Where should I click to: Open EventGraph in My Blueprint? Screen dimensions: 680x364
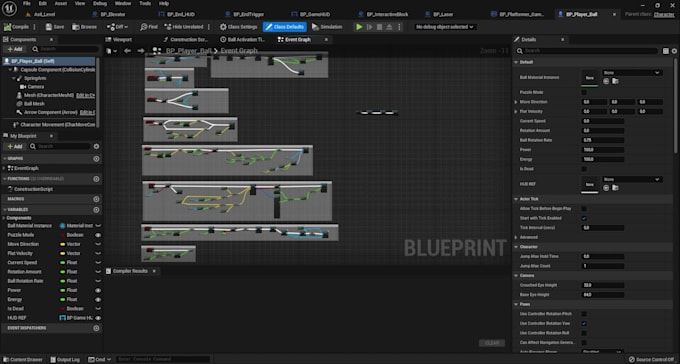(26, 168)
